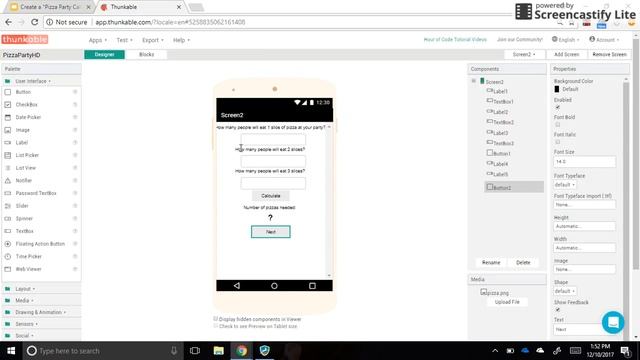Image resolution: width=640 pixels, height=360 pixels.
Task: Switch to the Designer tab
Action: tap(104, 54)
